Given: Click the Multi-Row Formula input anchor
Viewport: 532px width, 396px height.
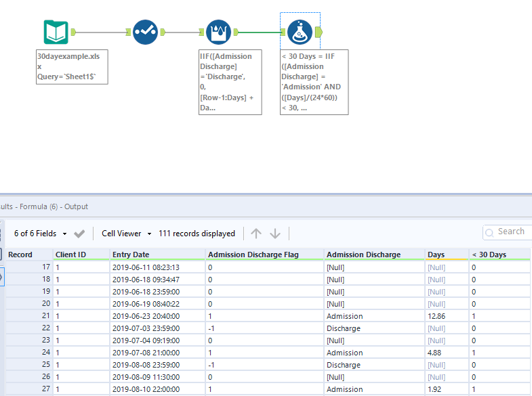Looking at the screenshot, I should 201,32.
